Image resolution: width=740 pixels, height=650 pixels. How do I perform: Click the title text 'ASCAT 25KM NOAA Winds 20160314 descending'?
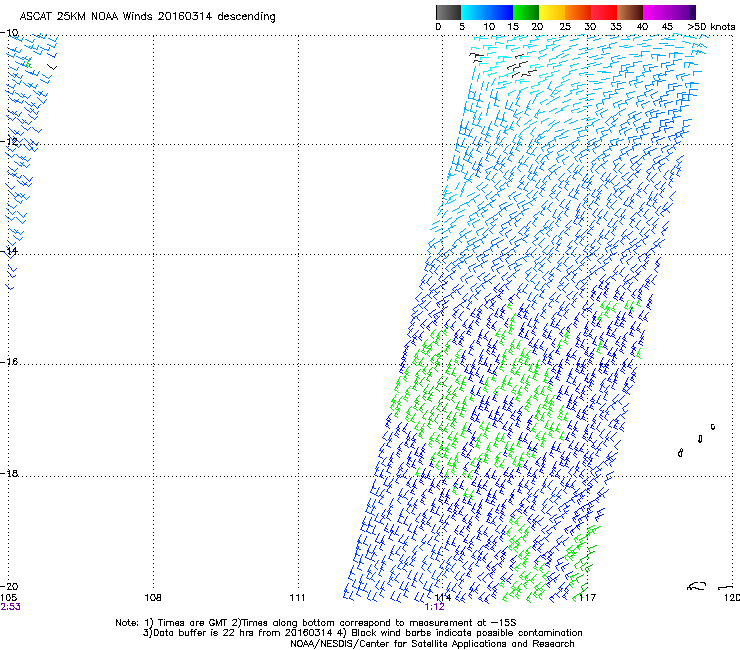pyautogui.click(x=147, y=17)
